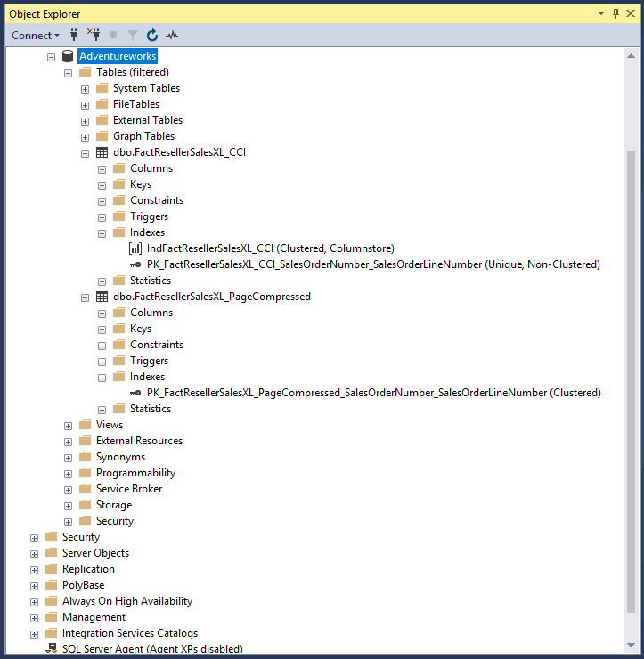Select the dbo.FactResellerSalesXL_PageCompressed table
The height and width of the screenshot is (659, 644).
(212, 297)
